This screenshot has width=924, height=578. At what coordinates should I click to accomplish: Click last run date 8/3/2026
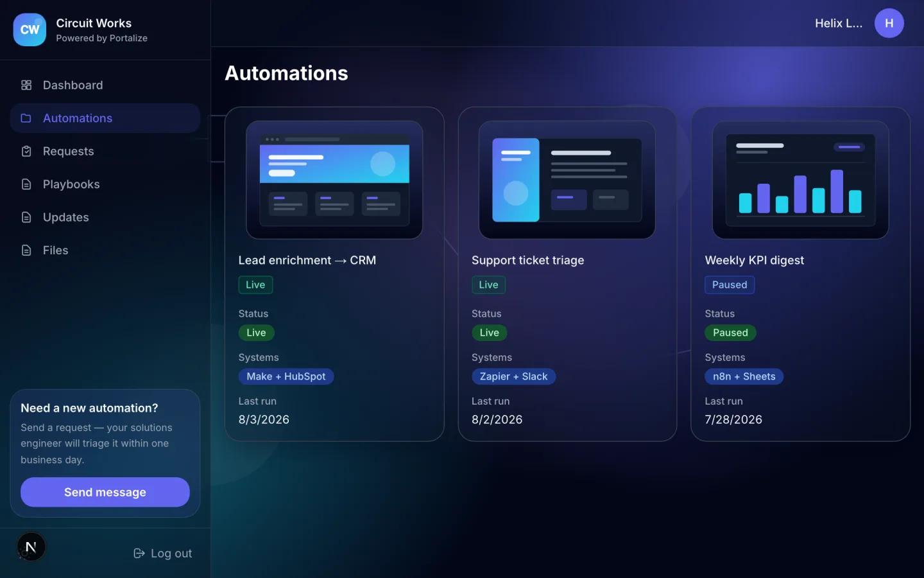tap(264, 419)
